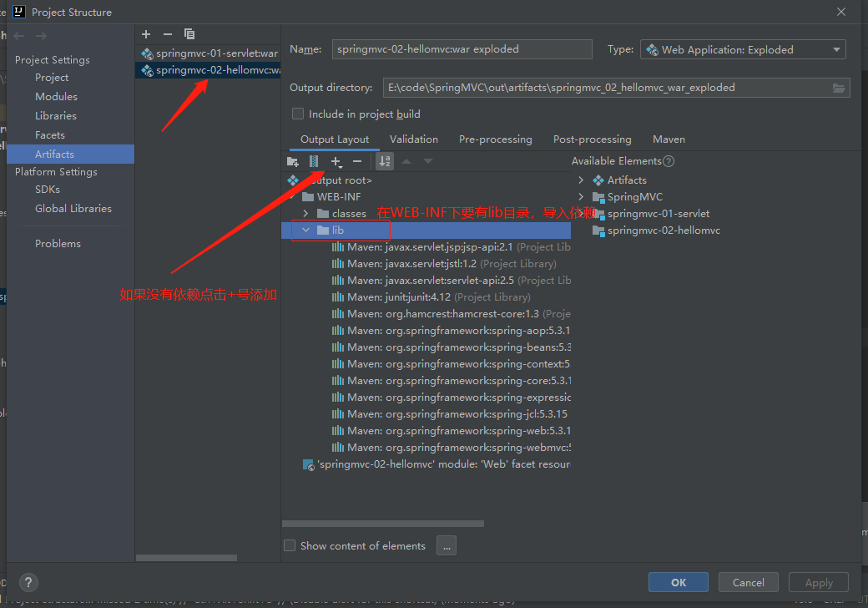
Task: Toggle Show content of elements
Action: [x=290, y=546]
